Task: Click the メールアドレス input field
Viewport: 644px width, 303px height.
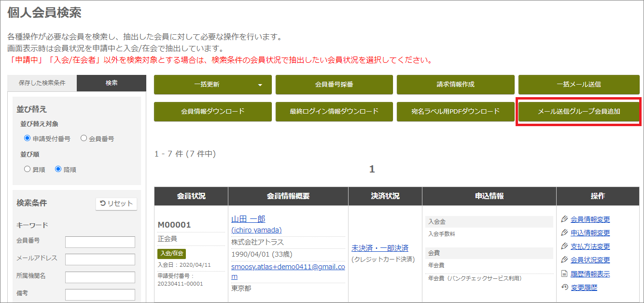Action: tap(100, 260)
